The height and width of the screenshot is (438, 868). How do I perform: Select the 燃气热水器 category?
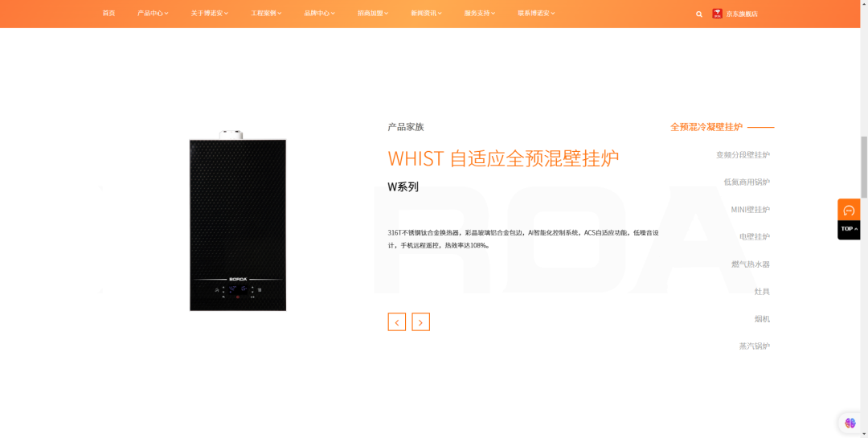(x=750, y=264)
